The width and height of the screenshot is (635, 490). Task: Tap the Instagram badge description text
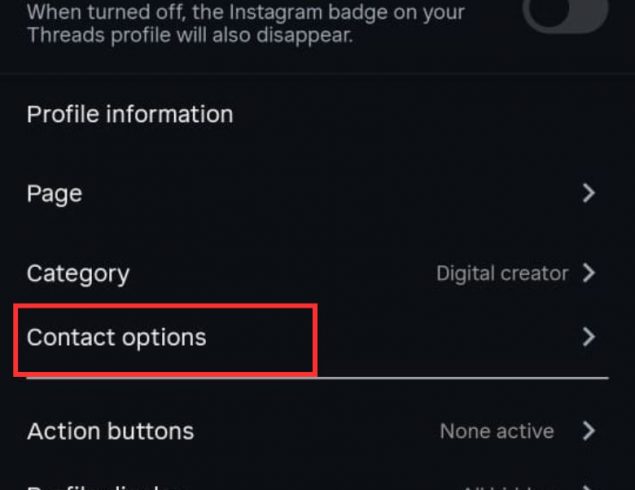[x=245, y=14]
